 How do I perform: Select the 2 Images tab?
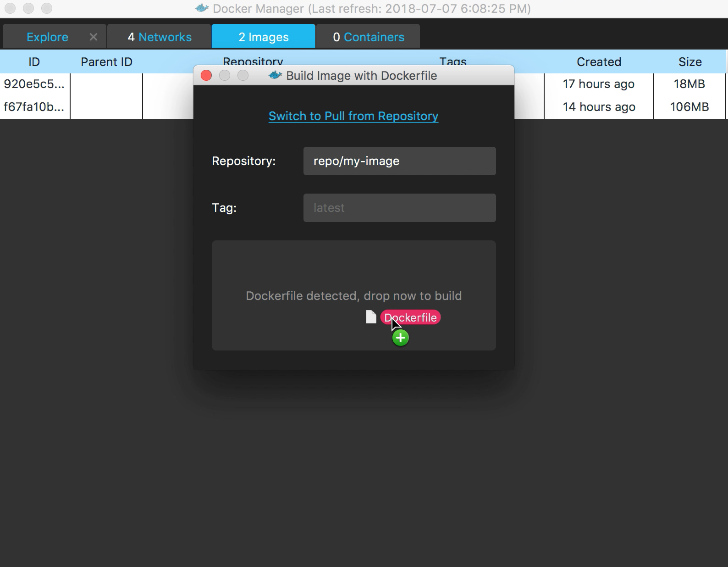pyautogui.click(x=264, y=37)
